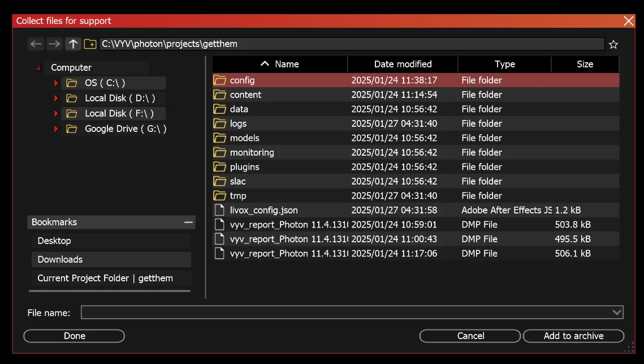This screenshot has height=364, width=644.
Task: Click the Local Disk (D:\) folder icon
Action: (72, 99)
